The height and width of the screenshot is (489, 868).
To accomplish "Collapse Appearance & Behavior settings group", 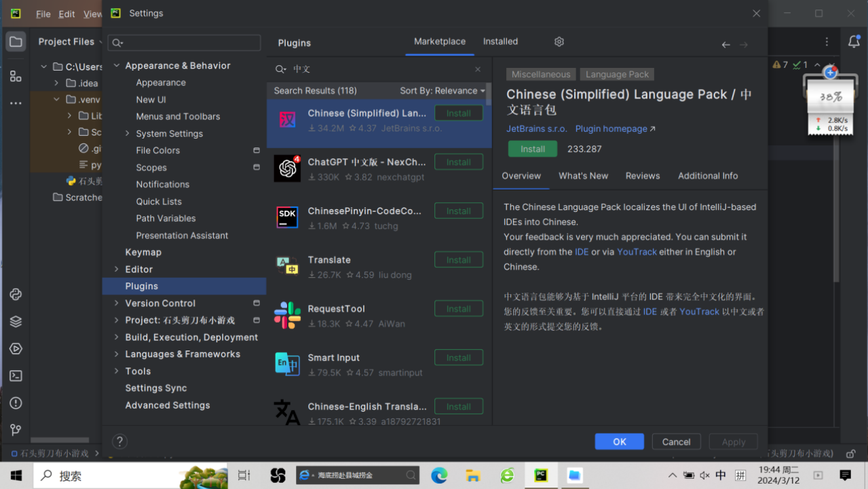I will pyautogui.click(x=117, y=66).
